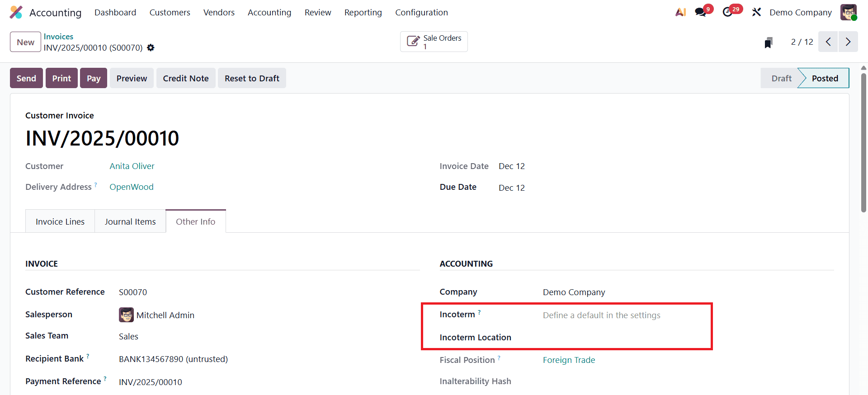Click the Preview button
The image size is (868, 395).
(132, 78)
